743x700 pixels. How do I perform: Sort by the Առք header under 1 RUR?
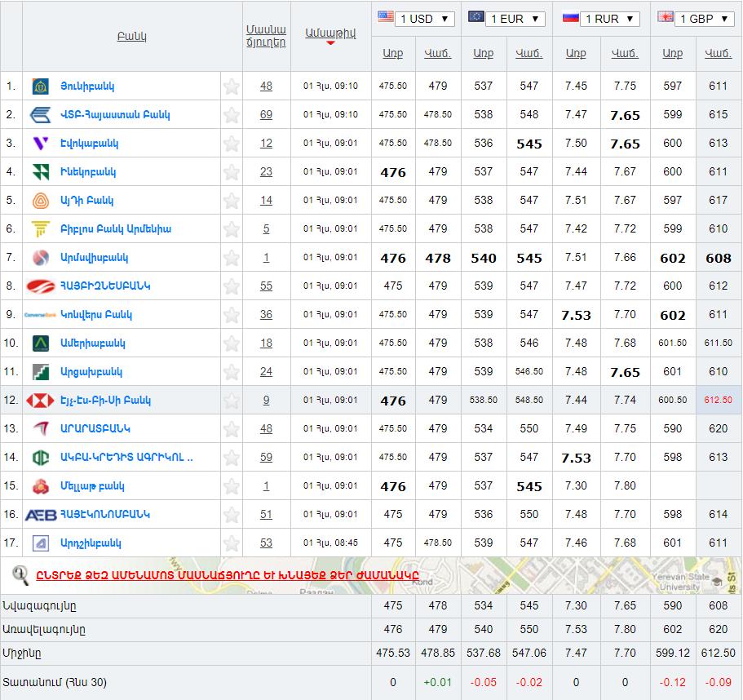576,54
